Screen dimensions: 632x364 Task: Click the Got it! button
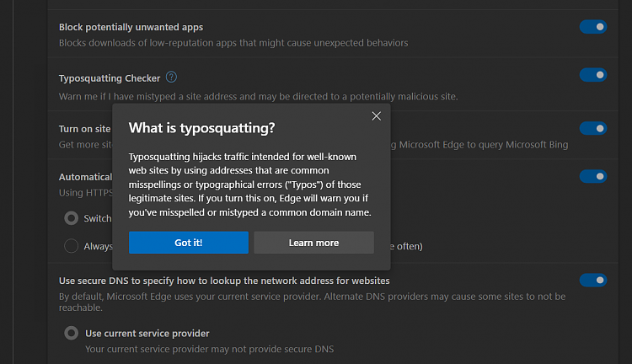click(189, 243)
